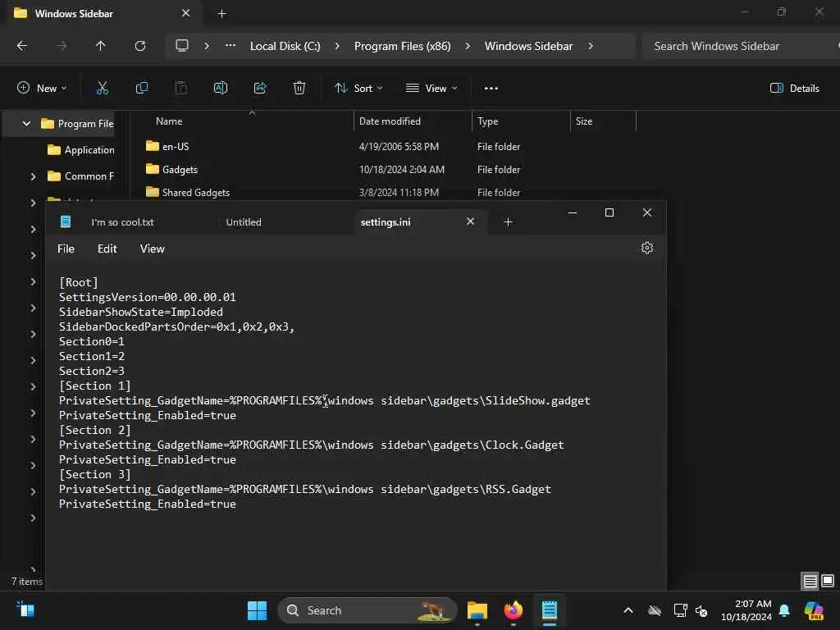Go back with Explorer's back arrow

pyautogui.click(x=22, y=46)
